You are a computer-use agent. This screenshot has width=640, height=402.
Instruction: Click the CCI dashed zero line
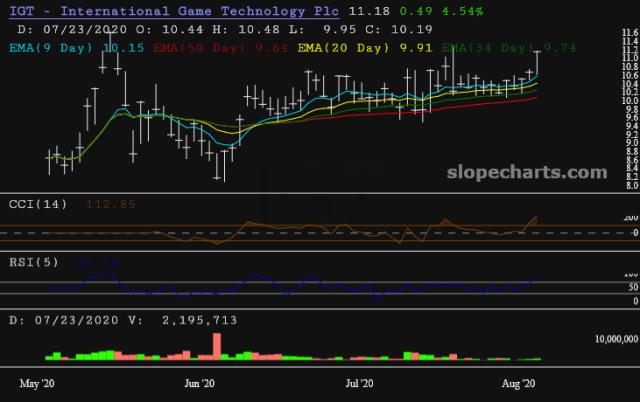click(x=314, y=233)
